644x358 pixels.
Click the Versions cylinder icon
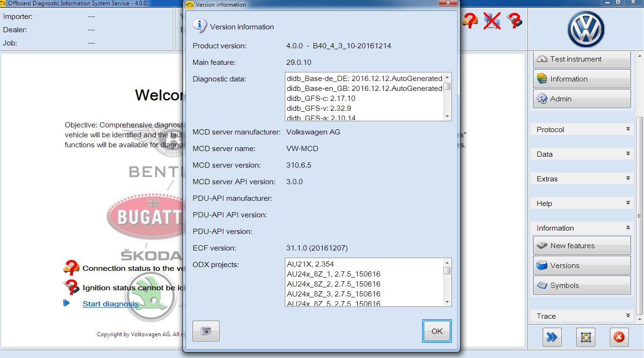(x=542, y=265)
